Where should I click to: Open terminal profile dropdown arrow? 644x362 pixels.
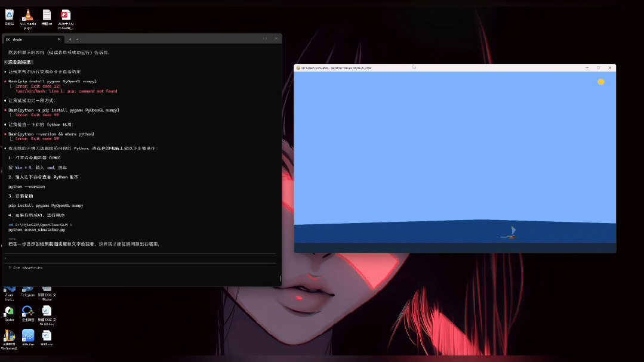tap(77, 39)
